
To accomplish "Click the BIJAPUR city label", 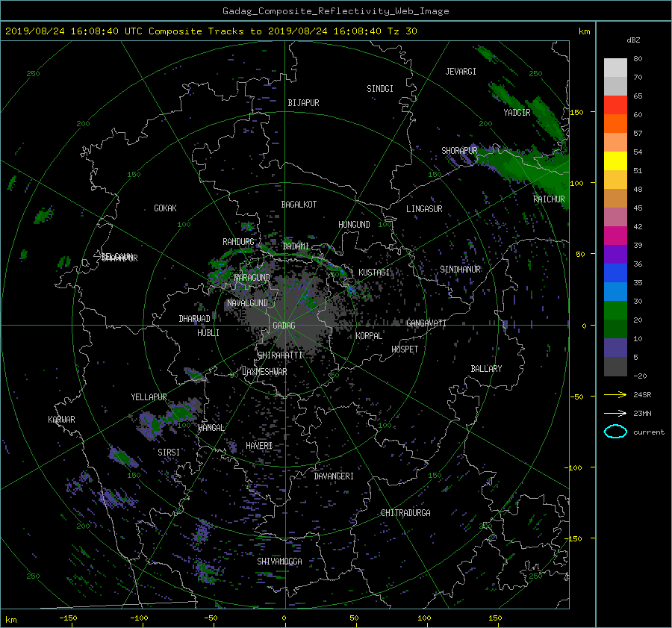I will 303,103.
